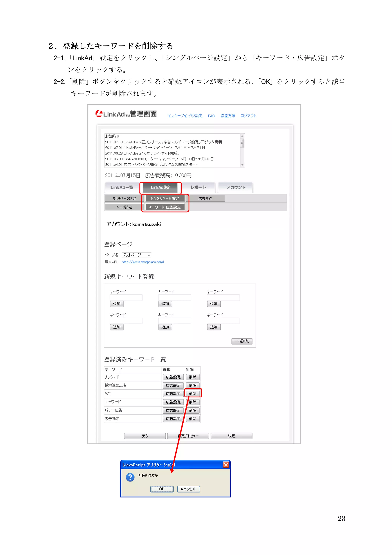Click 削除 for ROI keyword
Viewport: 392px width, 555px height.
[193, 394]
